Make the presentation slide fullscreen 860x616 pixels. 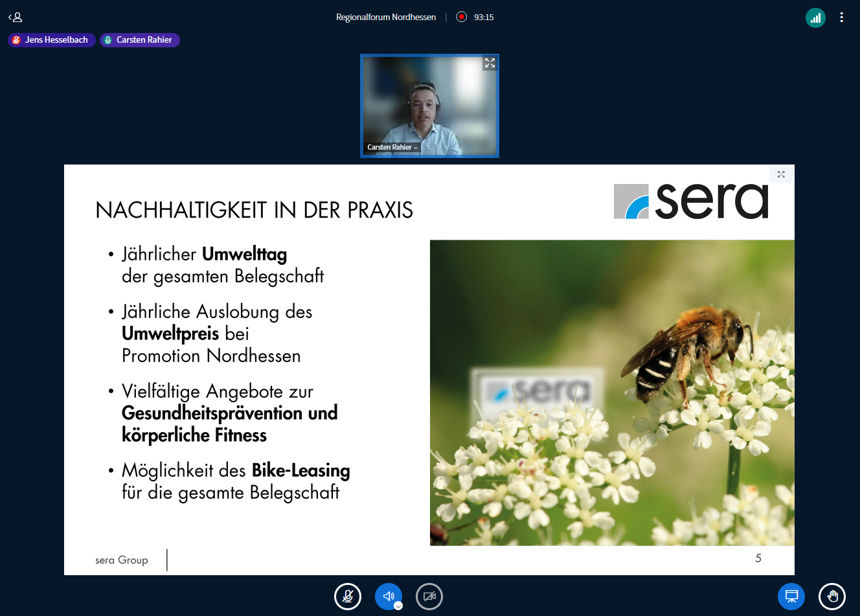781,174
